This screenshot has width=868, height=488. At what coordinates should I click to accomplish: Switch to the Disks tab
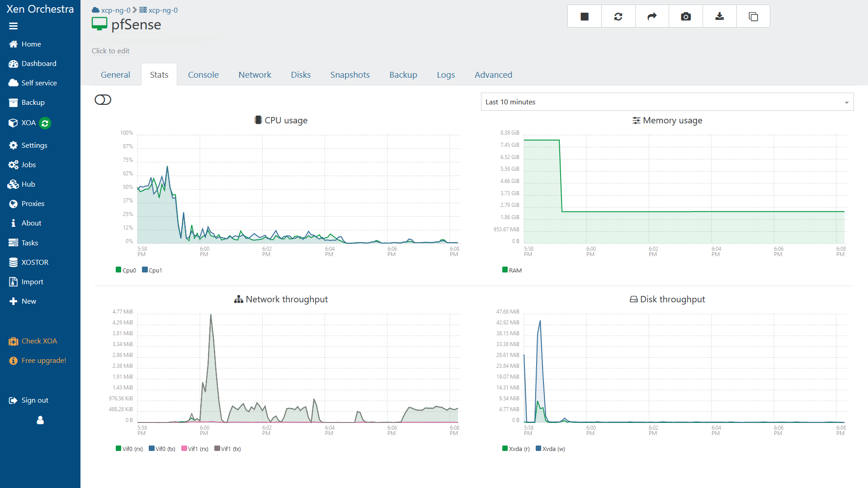301,75
